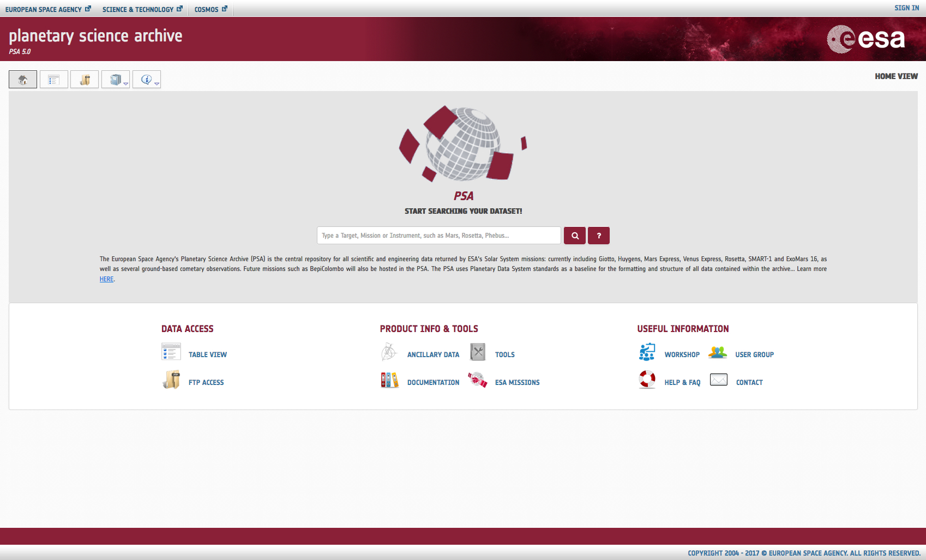Click the FTP access toolbar icon
The width and height of the screenshot is (926, 560).
pos(85,80)
